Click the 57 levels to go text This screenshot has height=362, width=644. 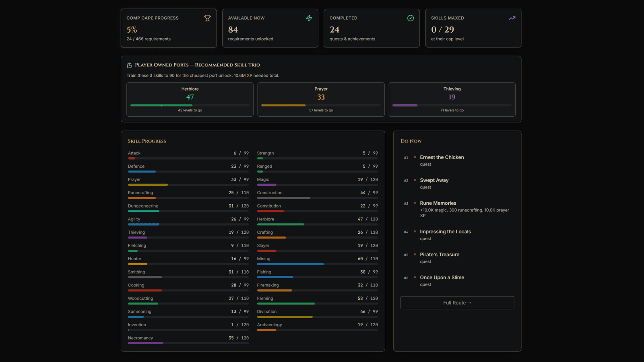[x=321, y=111]
